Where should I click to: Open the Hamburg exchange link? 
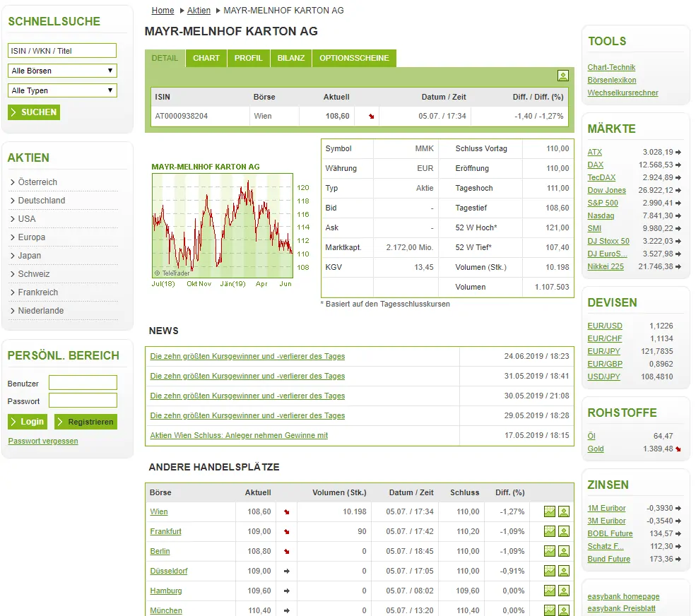click(x=166, y=591)
